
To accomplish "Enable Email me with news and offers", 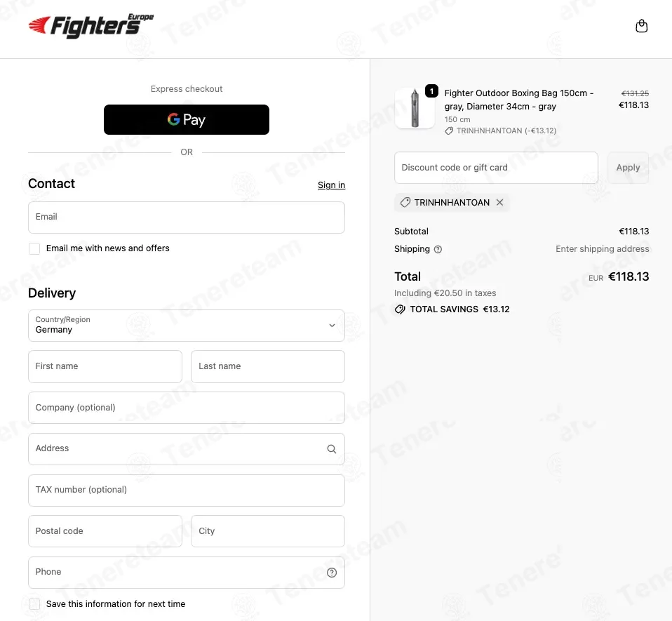I will (x=34, y=248).
